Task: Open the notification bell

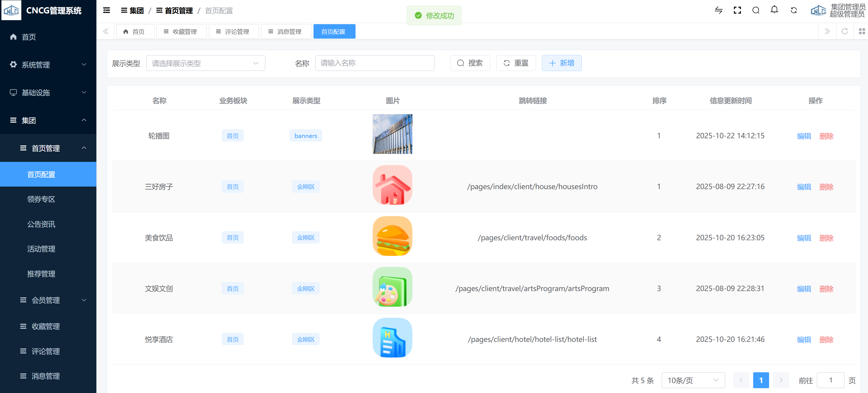Action: click(x=774, y=10)
